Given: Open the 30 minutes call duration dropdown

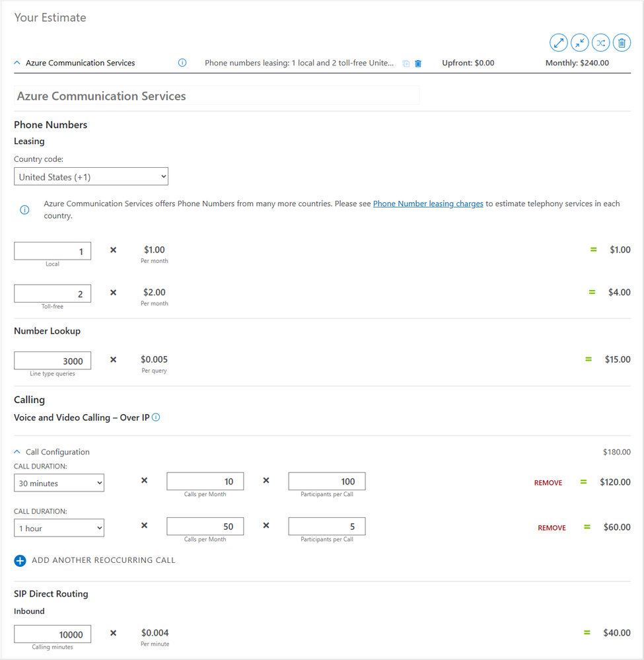Looking at the screenshot, I should coord(59,483).
